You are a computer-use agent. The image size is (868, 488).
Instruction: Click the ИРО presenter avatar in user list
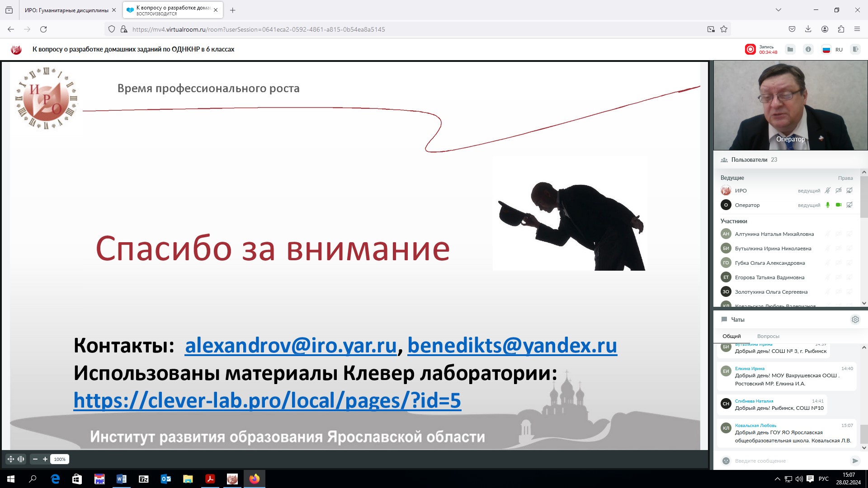726,191
